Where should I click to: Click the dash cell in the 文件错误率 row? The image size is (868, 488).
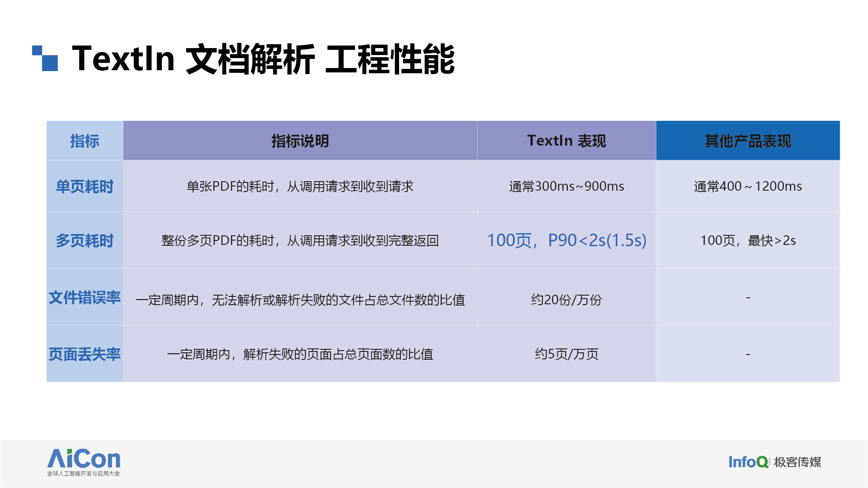(x=748, y=297)
